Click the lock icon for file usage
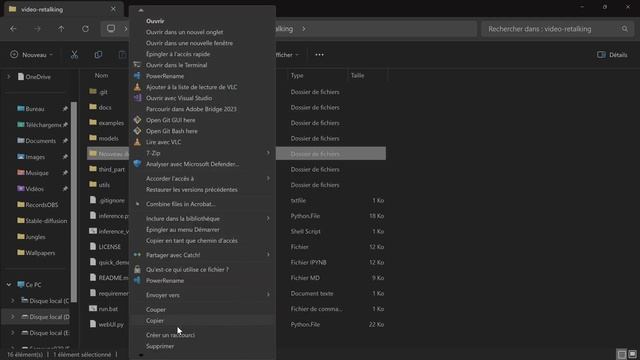This screenshot has height=360, width=640. click(137, 269)
